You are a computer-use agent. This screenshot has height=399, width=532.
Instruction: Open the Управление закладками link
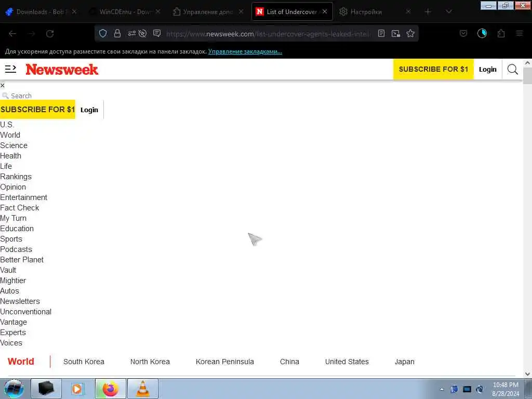pyautogui.click(x=245, y=51)
